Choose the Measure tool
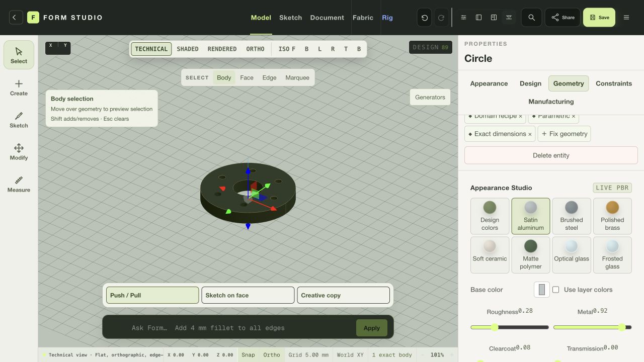The height and width of the screenshot is (362, 644). click(x=19, y=184)
